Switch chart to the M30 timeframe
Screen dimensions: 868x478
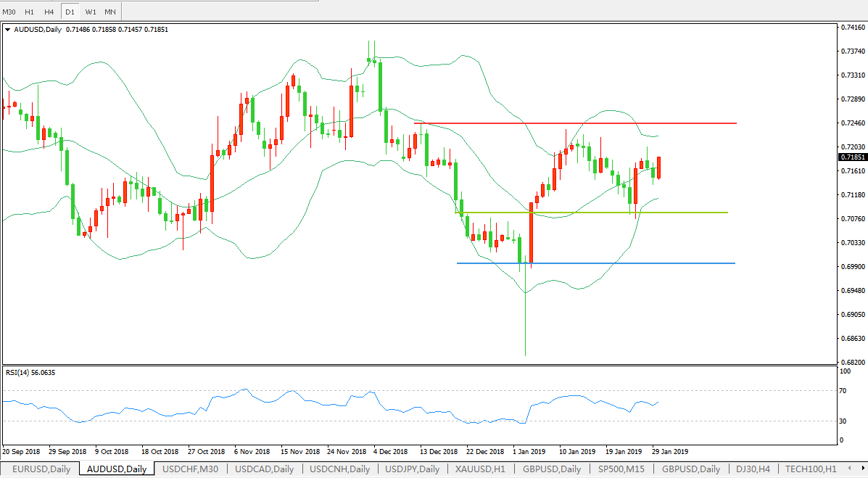click(9, 12)
